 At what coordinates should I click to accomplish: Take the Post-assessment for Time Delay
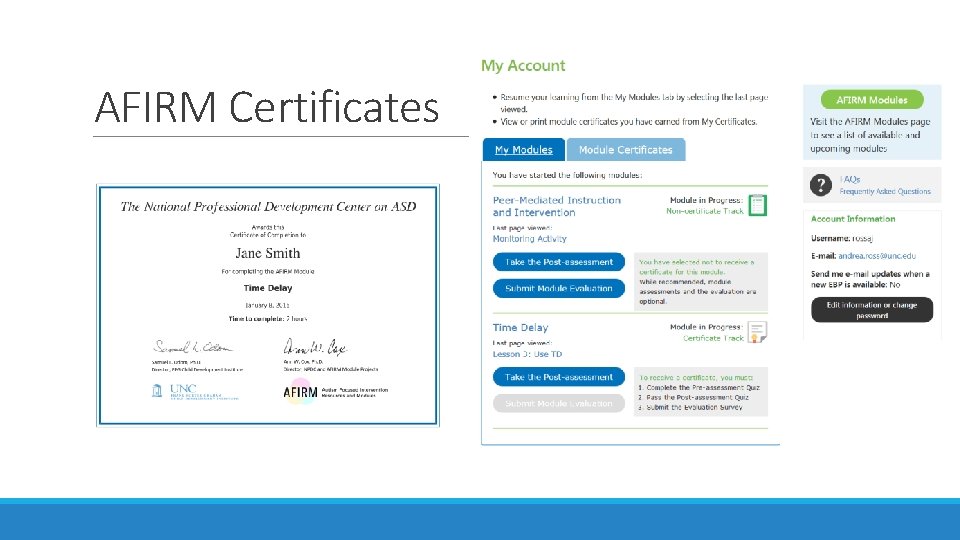[x=558, y=377]
